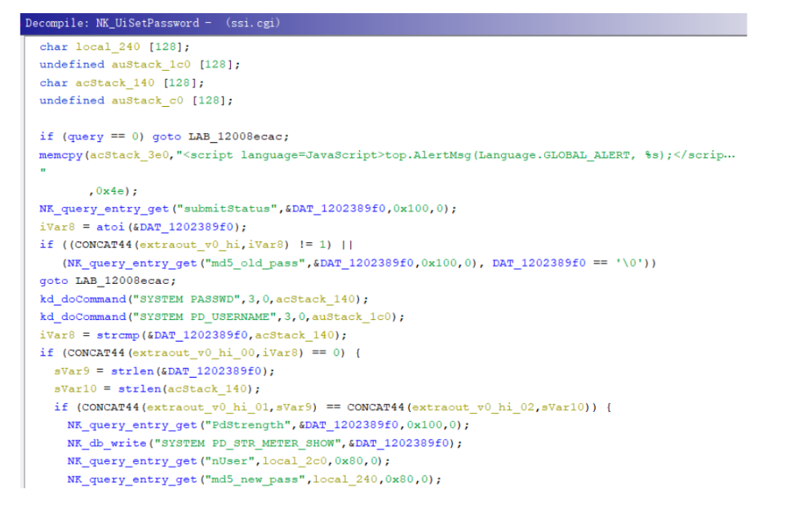
Task: Click the auStack_1c0 variable declaration
Action: (140, 64)
